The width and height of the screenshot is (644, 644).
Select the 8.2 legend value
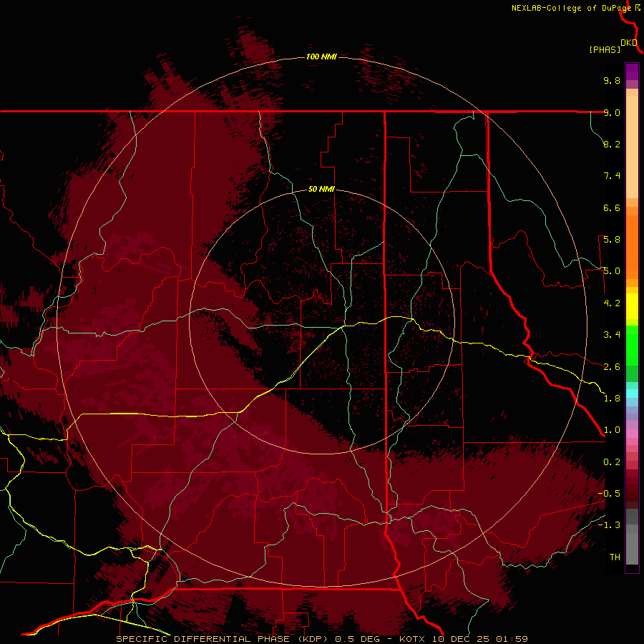[x=612, y=144]
